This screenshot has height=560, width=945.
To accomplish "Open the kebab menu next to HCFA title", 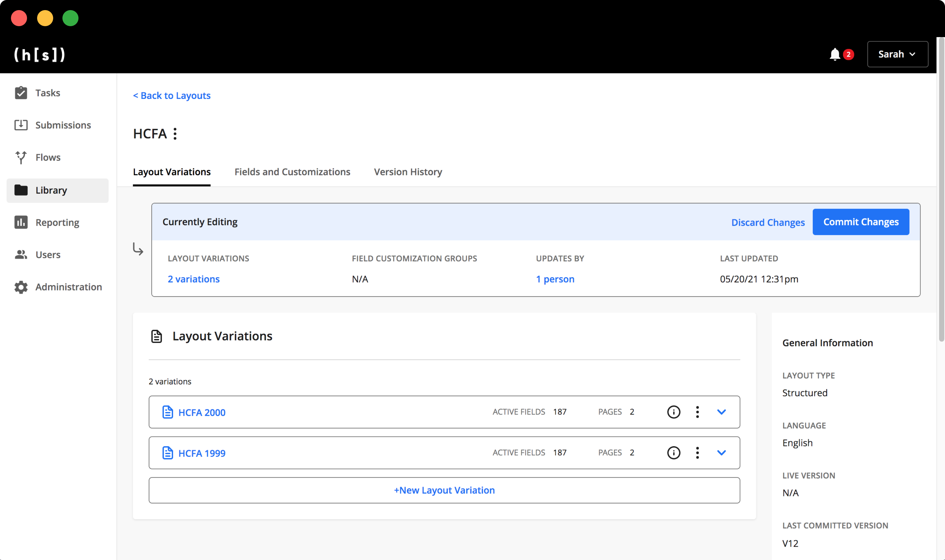I will point(175,134).
